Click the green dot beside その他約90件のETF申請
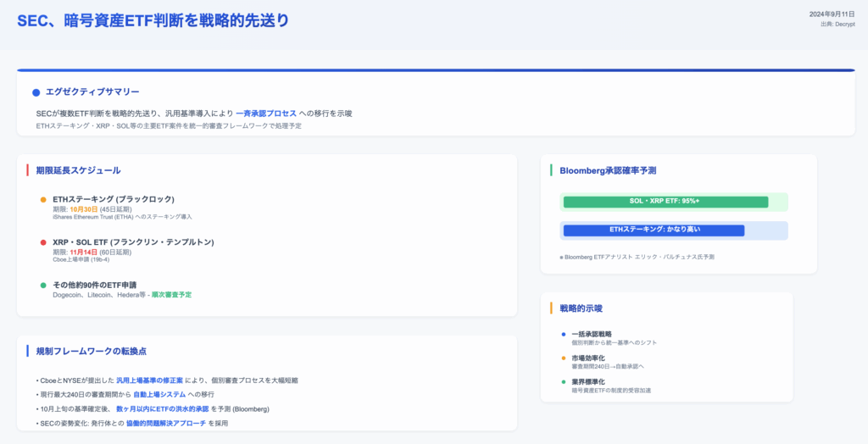868x444 pixels. tap(43, 285)
